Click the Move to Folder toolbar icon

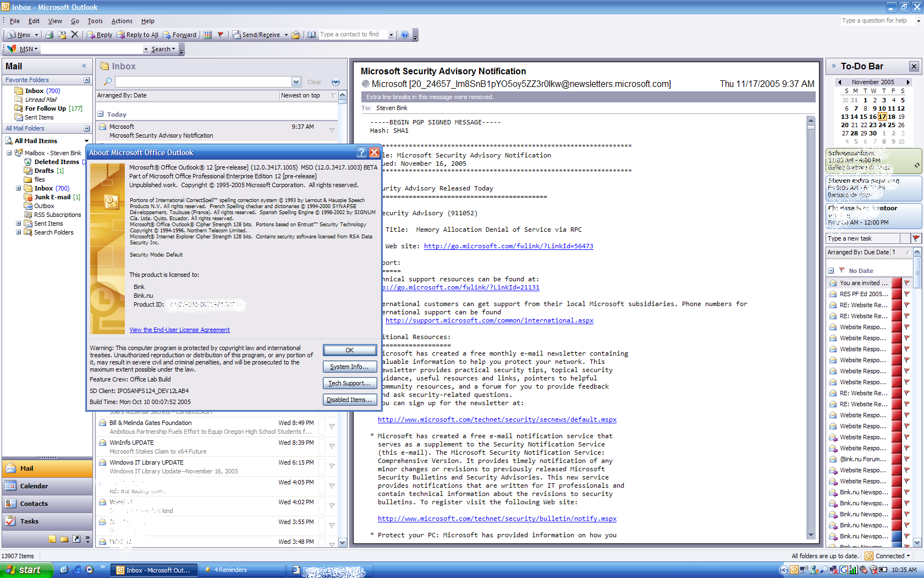pos(62,35)
